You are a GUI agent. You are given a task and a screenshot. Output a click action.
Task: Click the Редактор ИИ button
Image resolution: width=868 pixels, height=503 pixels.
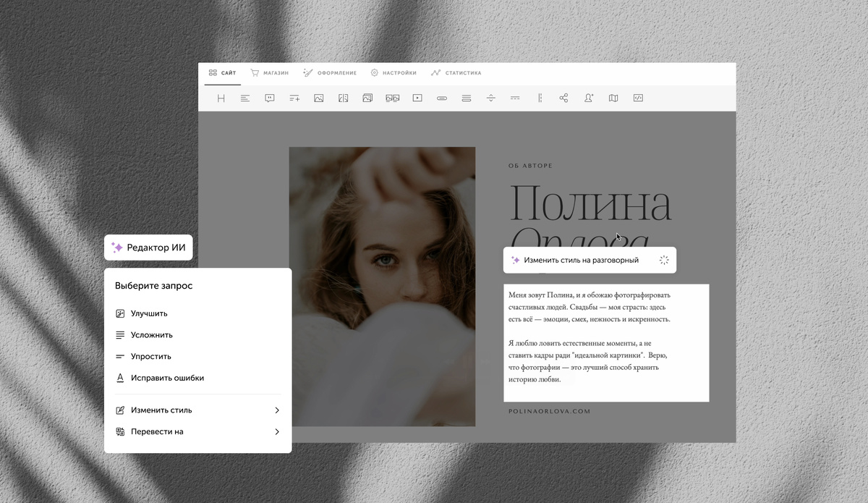(148, 248)
